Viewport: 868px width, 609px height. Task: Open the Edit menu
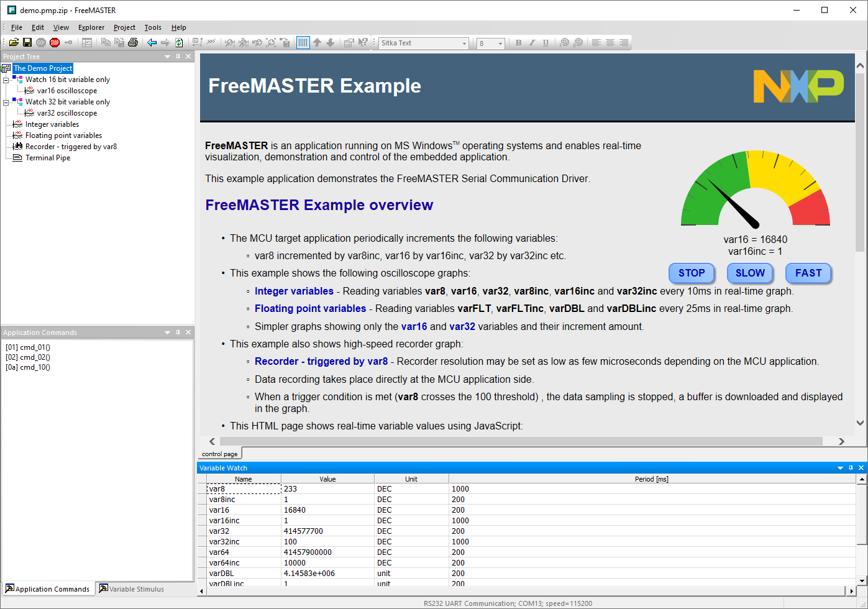coord(38,27)
